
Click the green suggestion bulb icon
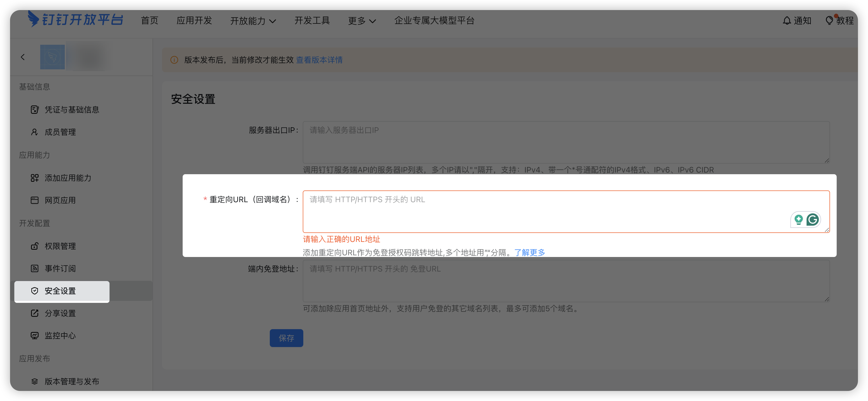point(798,220)
